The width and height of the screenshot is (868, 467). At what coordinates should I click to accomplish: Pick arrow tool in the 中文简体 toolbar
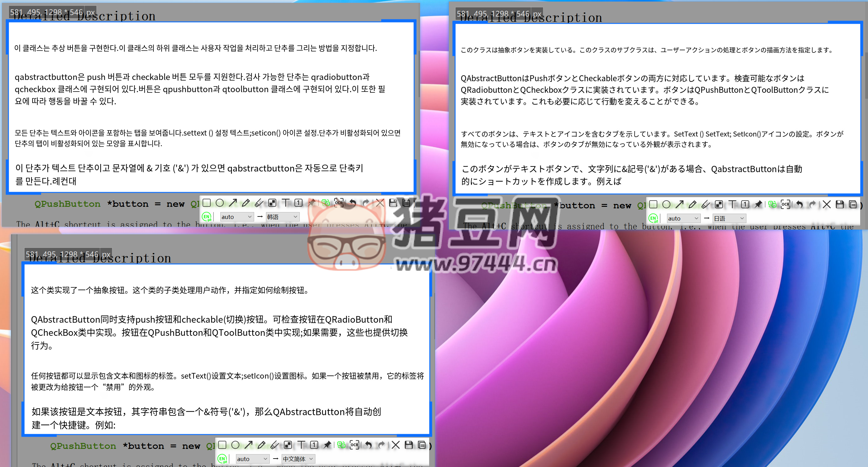click(x=248, y=445)
